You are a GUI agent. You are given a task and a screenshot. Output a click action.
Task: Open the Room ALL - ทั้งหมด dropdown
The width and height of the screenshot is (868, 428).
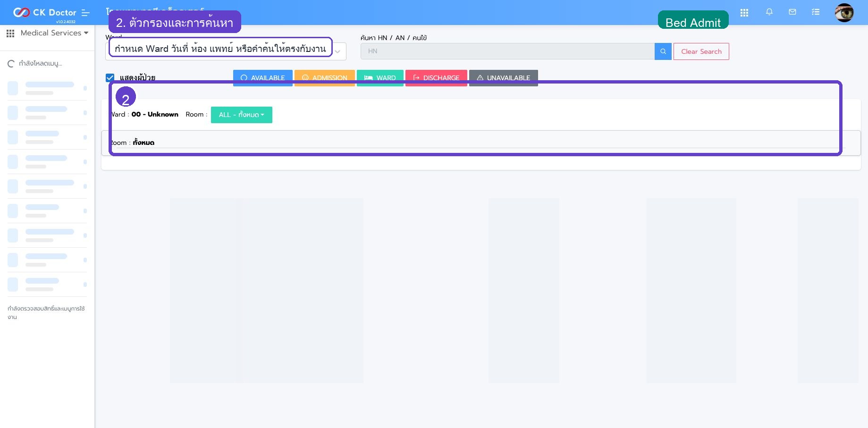pos(242,115)
